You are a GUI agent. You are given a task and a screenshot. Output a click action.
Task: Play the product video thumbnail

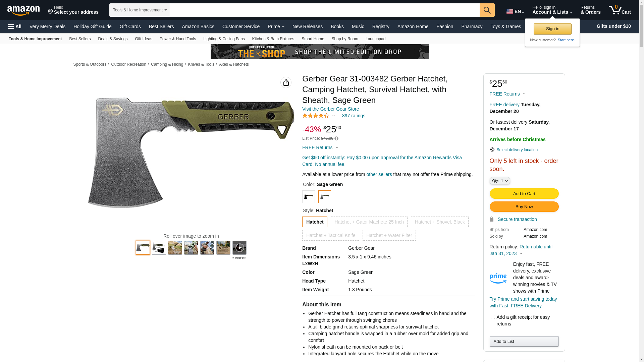[239, 248]
